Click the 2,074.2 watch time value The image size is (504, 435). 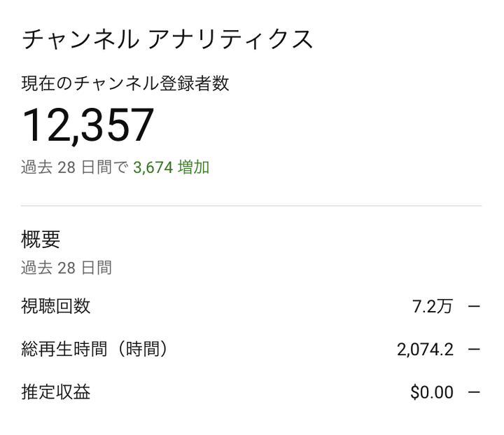click(x=425, y=349)
